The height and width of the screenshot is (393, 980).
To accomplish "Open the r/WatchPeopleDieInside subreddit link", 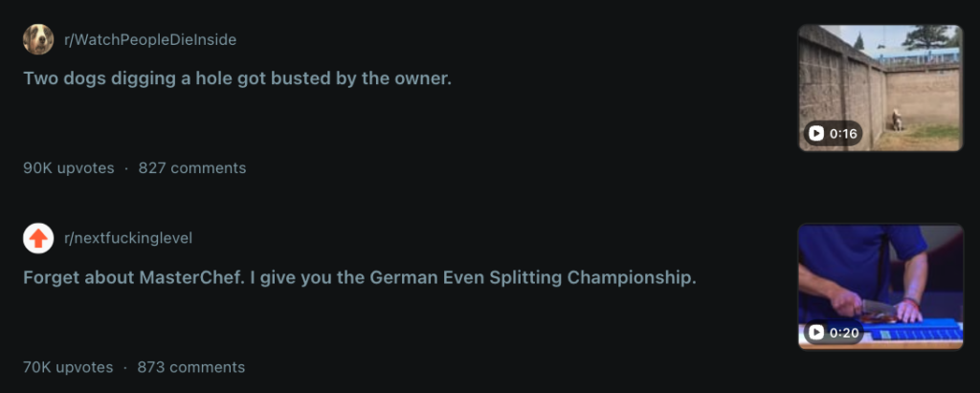I will click(x=149, y=39).
